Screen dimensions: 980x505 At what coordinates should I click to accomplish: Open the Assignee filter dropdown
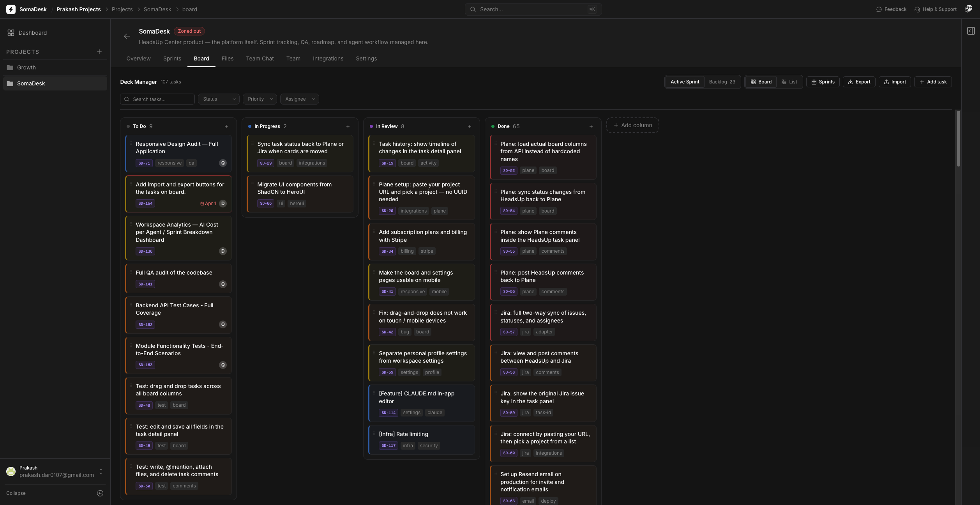(x=299, y=99)
